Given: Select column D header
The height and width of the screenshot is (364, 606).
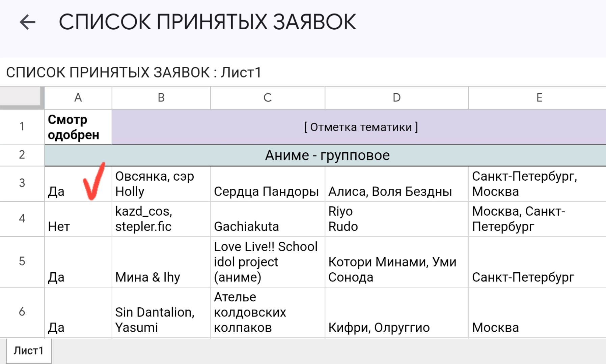Looking at the screenshot, I should point(397,98).
